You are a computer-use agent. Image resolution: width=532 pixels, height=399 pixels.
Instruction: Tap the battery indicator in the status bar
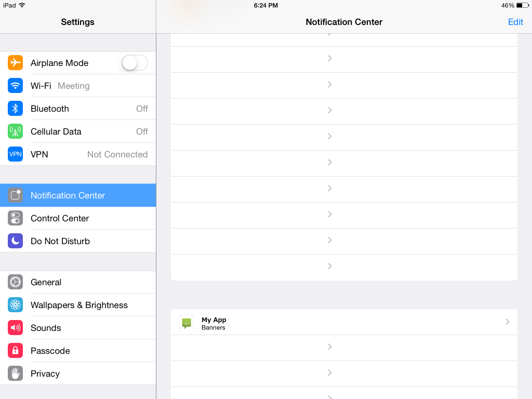click(518, 5)
